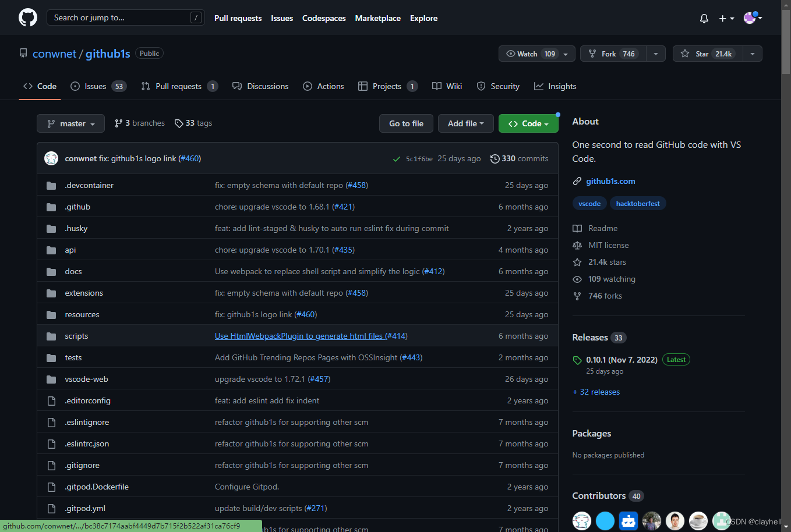The width and height of the screenshot is (791, 532).
Task: Click the green check commit status icon
Action: tap(397, 159)
